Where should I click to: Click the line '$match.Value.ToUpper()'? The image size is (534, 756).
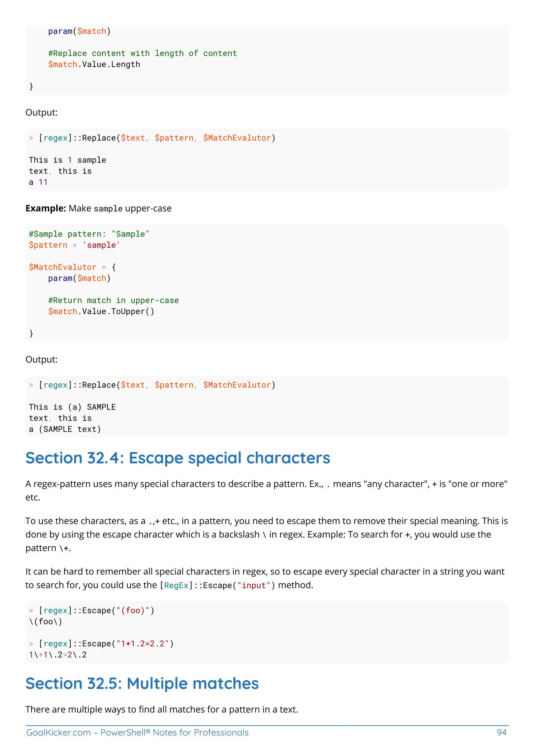[x=101, y=311]
